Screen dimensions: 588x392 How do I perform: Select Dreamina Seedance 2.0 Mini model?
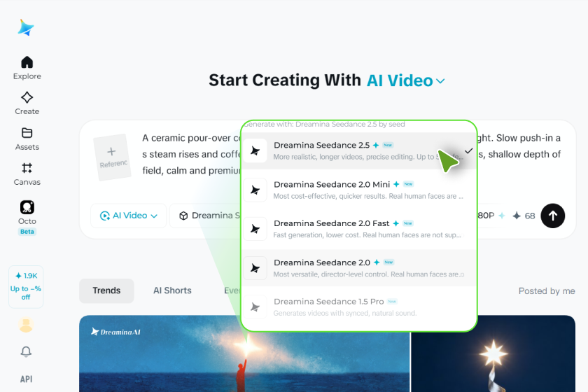(359, 190)
